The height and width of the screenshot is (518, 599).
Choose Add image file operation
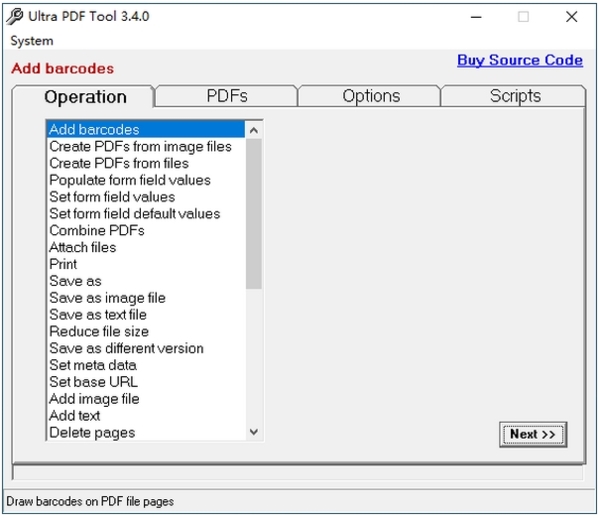(x=146, y=398)
